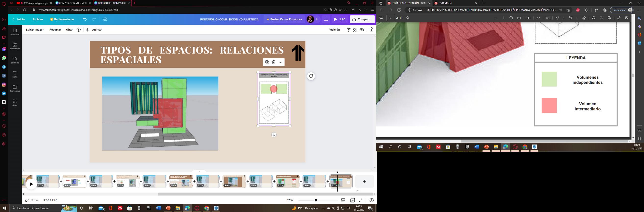Image resolution: width=644 pixels, height=212 pixels.
Task: Open Archivo menu in Canva
Action: point(37,19)
